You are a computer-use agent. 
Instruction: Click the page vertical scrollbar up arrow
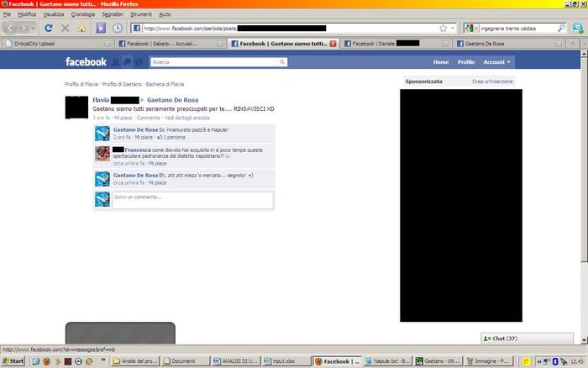pos(584,54)
